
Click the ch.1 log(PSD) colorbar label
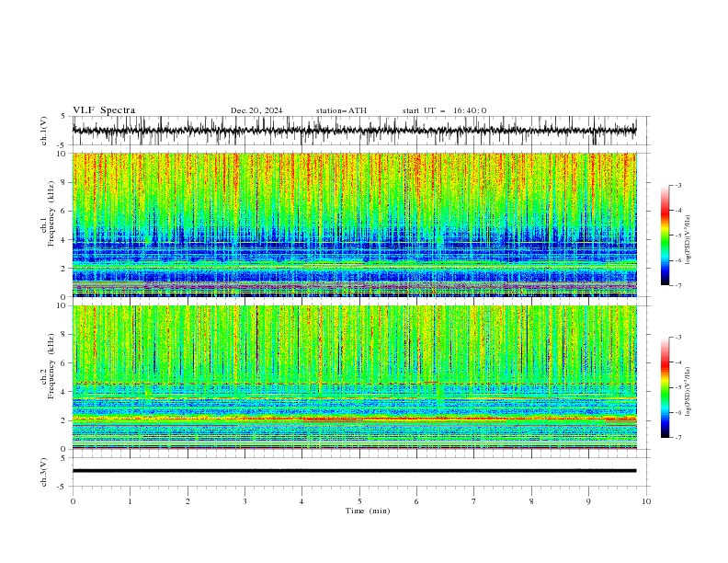688,240
